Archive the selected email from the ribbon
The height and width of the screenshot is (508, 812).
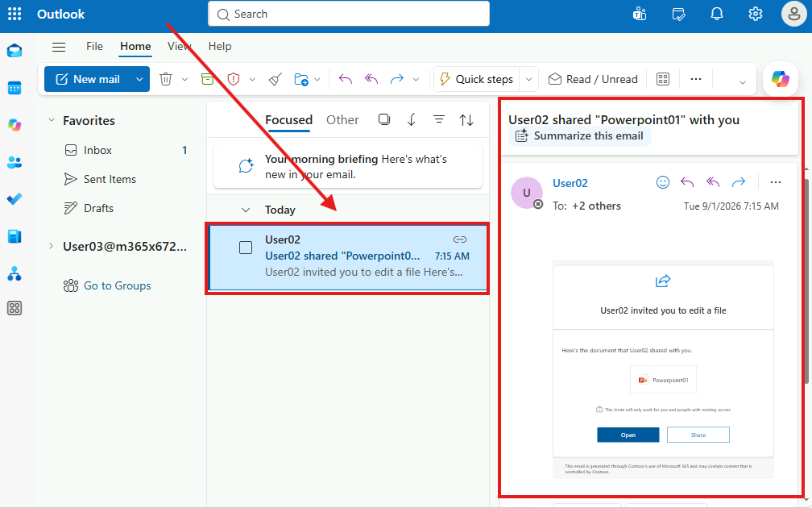coord(208,79)
